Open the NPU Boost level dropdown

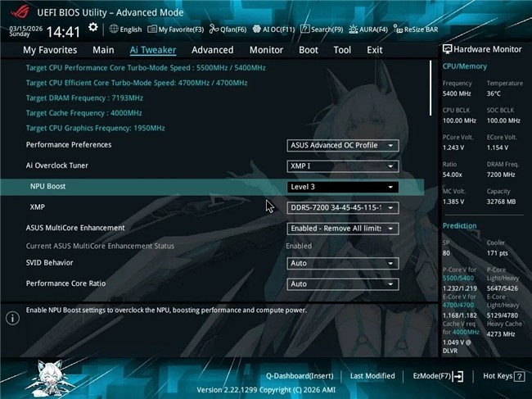click(343, 187)
